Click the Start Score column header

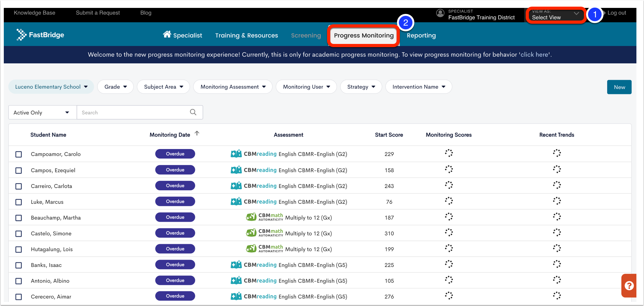point(389,135)
